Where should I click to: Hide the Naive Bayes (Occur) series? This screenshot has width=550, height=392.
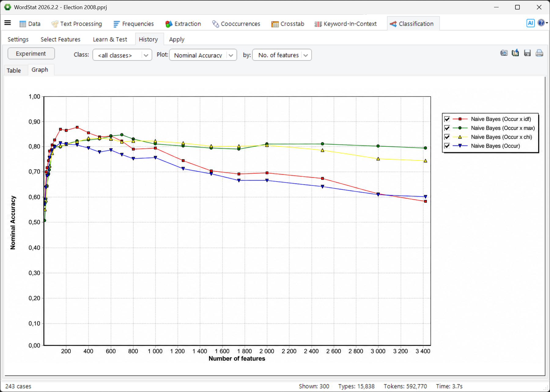tap(447, 146)
